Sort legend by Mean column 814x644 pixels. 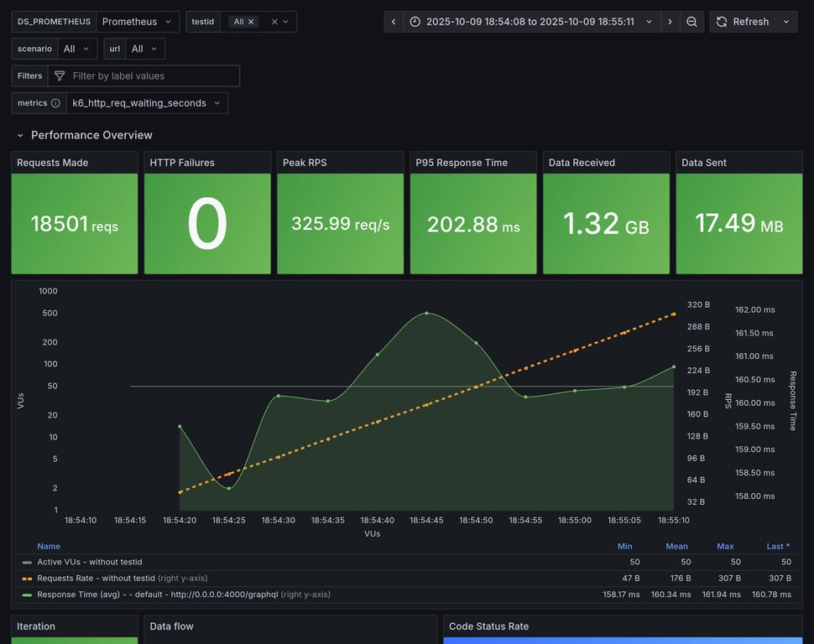click(676, 546)
